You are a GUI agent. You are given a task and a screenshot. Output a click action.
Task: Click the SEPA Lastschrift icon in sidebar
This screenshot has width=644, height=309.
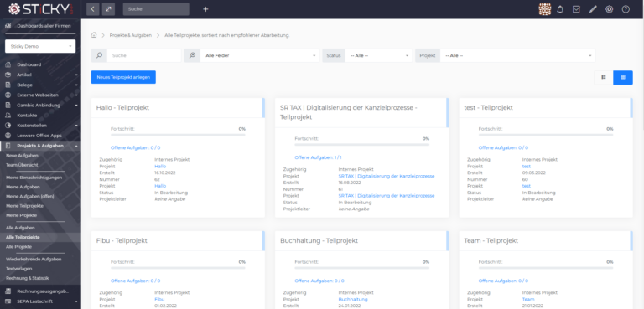8,301
